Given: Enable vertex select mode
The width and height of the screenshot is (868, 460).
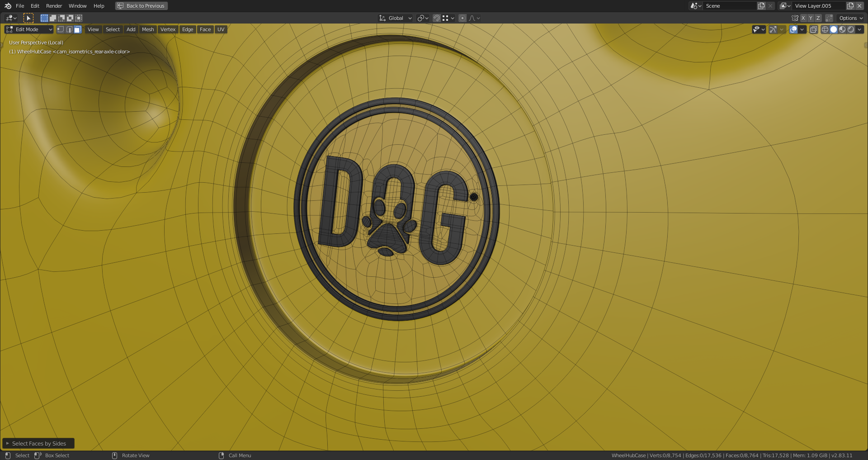Looking at the screenshot, I should (61, 29).
